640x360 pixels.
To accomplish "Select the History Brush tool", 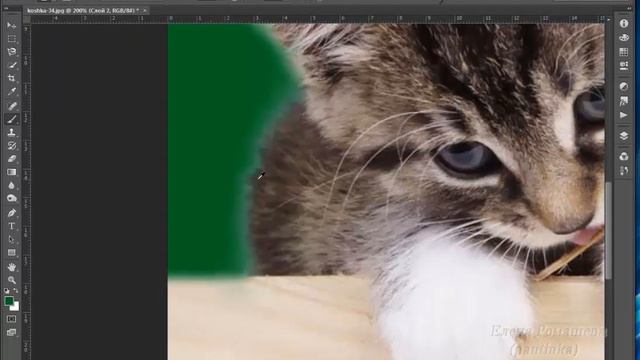I will click(x=11, y=146).
